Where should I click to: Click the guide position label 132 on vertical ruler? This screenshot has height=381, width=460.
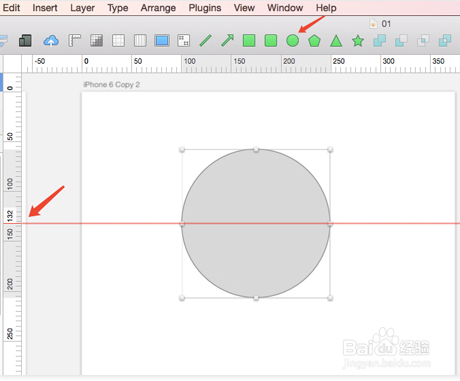[x=10, y=216]
